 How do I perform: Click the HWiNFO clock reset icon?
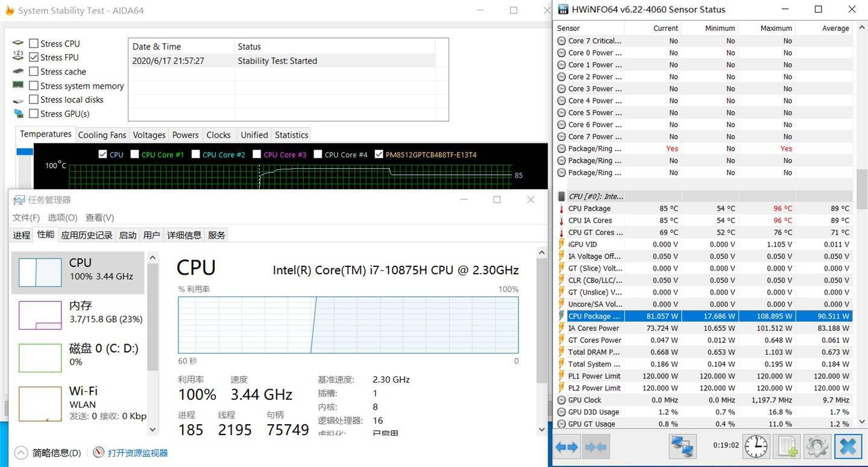(x=756, y=447)
